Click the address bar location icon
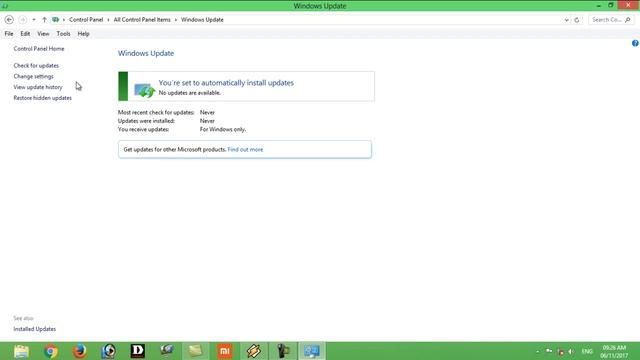 pos(56,20)
